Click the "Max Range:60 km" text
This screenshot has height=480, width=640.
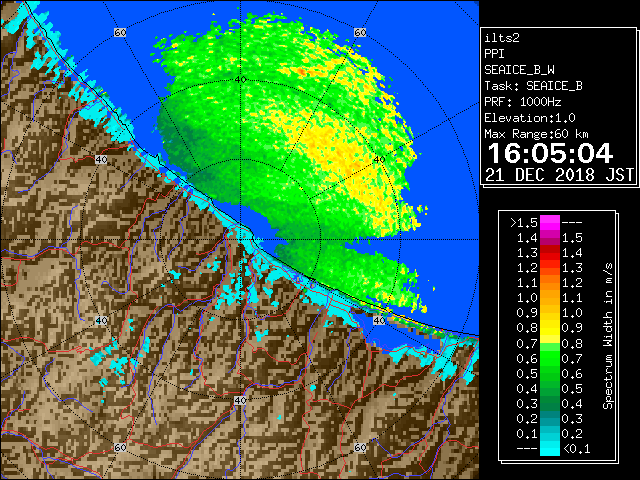[x=536, y=134]
